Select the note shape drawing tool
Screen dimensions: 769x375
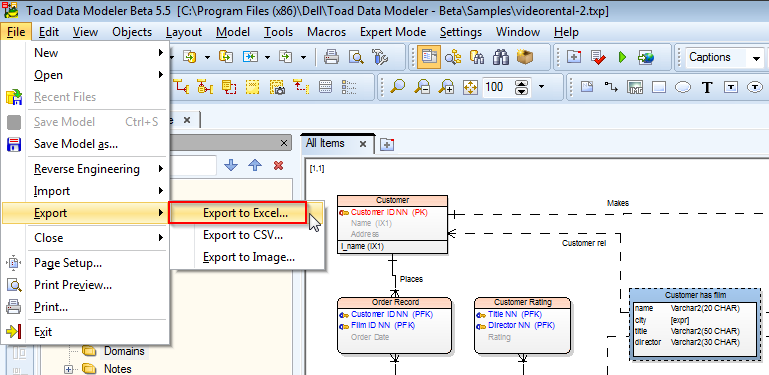pos(587,87)
